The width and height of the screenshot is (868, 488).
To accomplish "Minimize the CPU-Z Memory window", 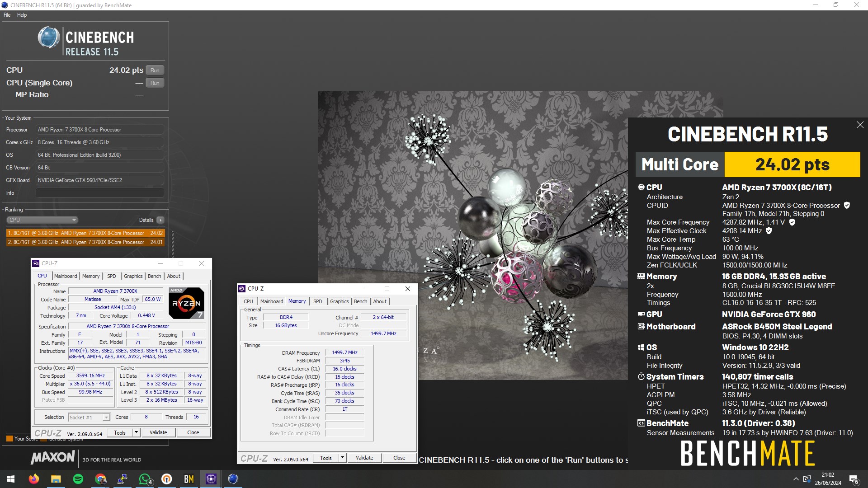I will [x=367, y=289].
